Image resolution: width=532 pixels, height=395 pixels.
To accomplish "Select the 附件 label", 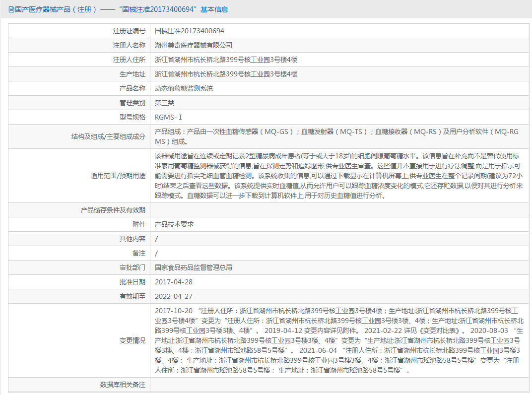I will click(139, 224).
